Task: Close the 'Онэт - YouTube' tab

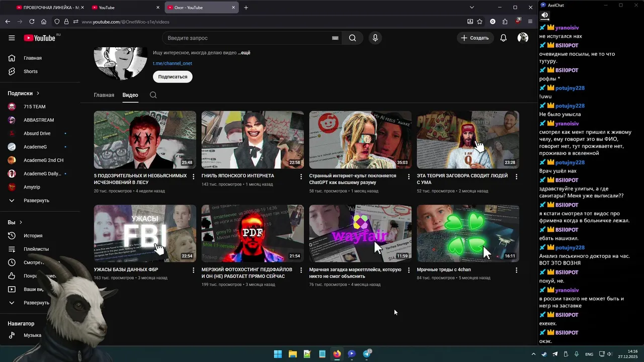Action: [x=233, y=8]
